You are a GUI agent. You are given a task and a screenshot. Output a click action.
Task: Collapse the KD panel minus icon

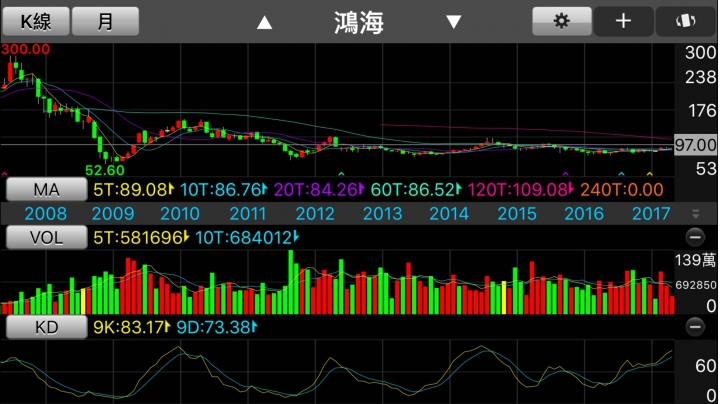[695, 327]
